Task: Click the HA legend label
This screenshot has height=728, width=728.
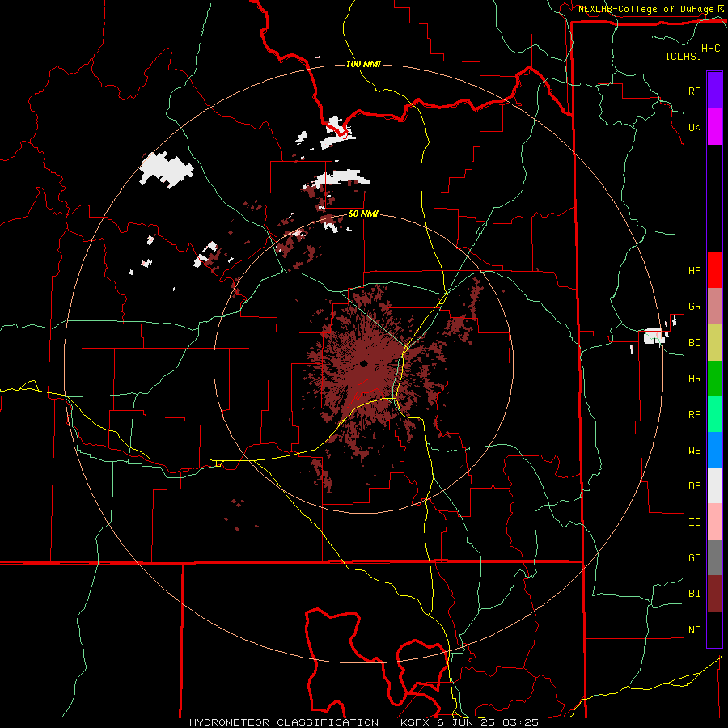Action: point(694,271)
